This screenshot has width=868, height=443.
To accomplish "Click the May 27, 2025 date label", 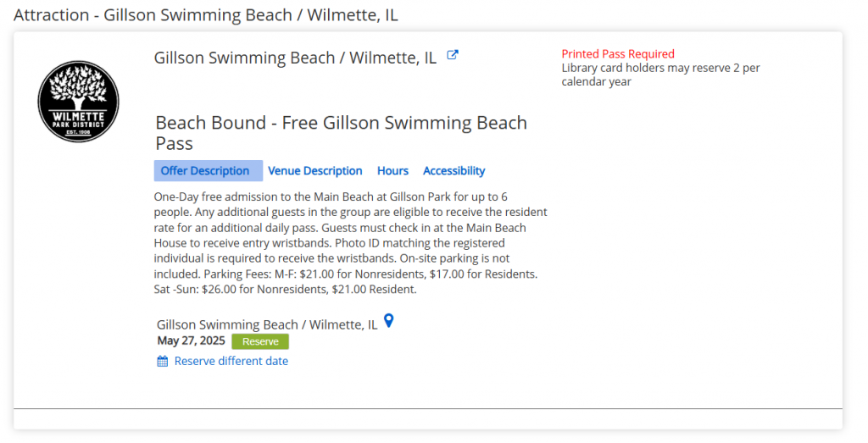I will coord(191,341).
